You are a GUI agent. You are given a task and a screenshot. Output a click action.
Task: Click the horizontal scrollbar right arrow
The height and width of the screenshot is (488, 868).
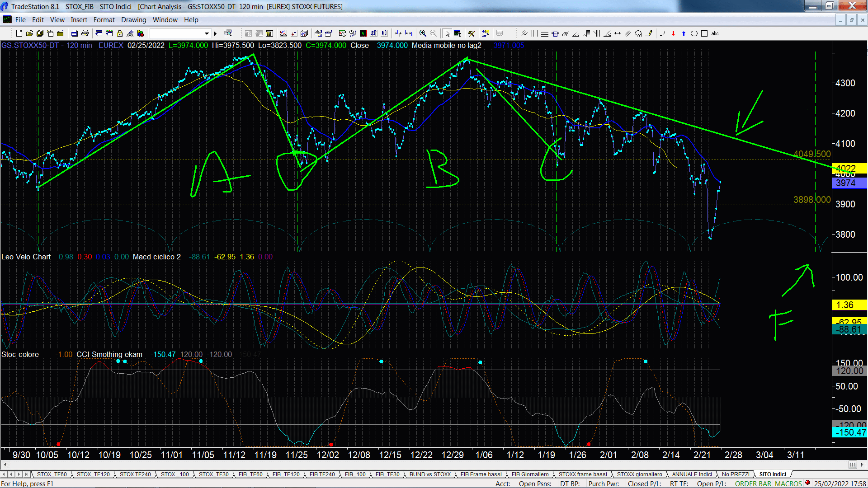coord(862,465)
